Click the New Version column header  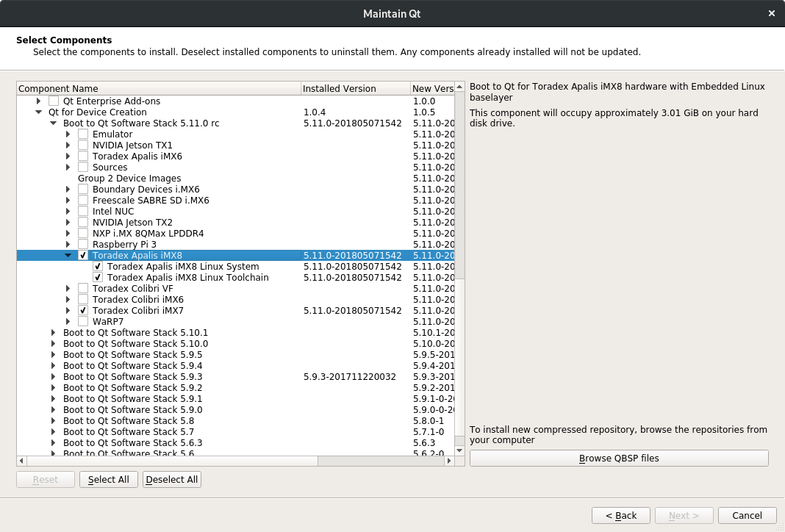[x=432, y=89]
